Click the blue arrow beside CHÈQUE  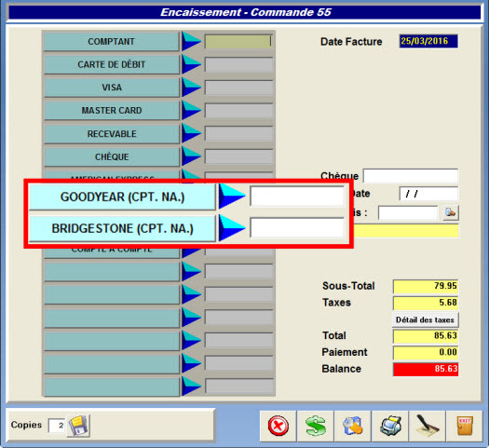191,156
